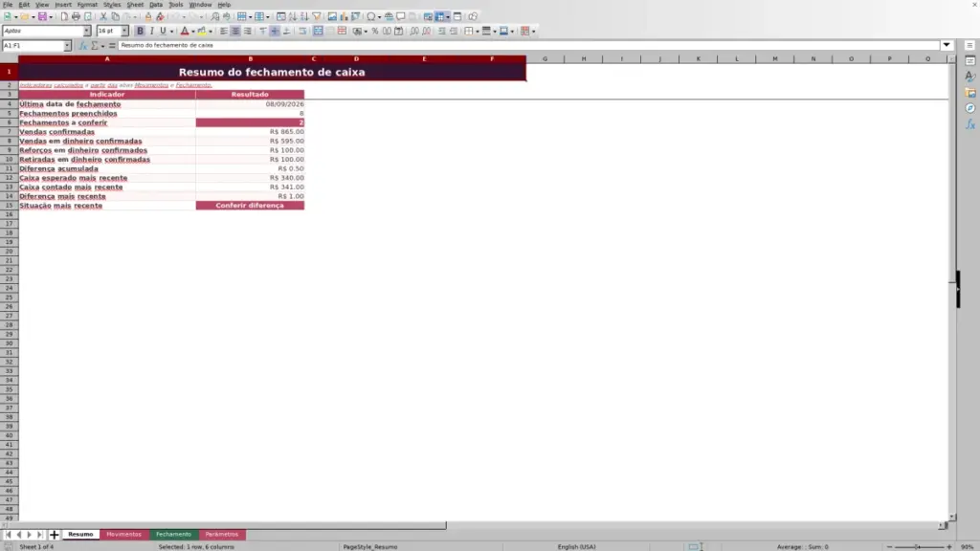Switch to the Movimentos sheet tab
Image resolution: width=980 pixels, height=551 pixels.
(123, 535)
